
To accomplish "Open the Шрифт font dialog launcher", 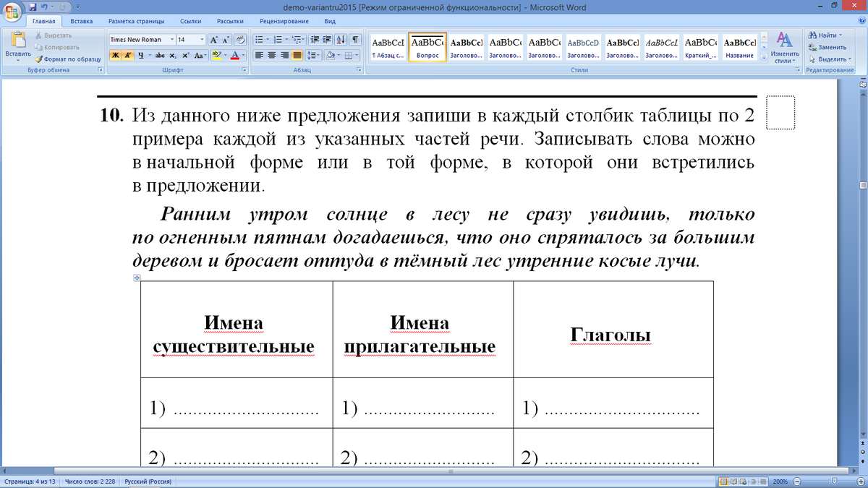I will coord(244,70).
